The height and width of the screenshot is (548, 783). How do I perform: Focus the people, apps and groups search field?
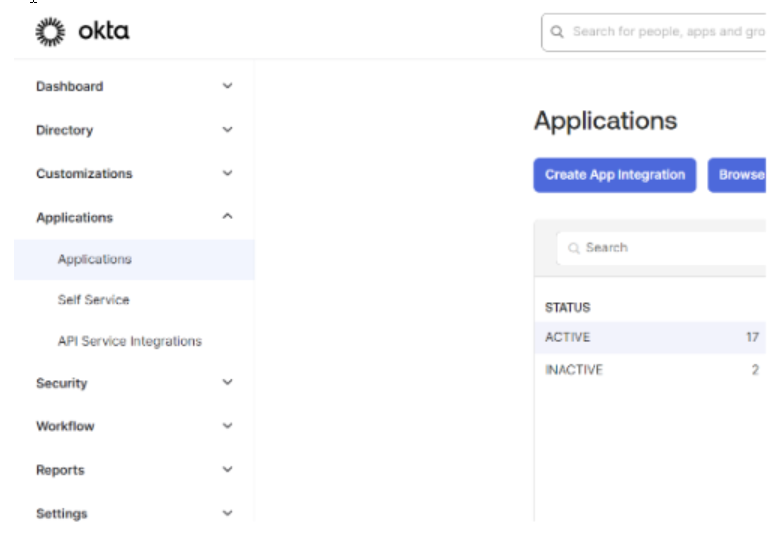[665, 32]
